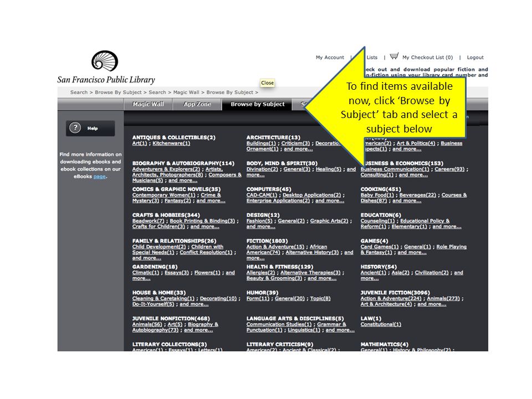Open the eBooks page link in sidebar
The width and height of the screenshot is (532, 399).
99,176
